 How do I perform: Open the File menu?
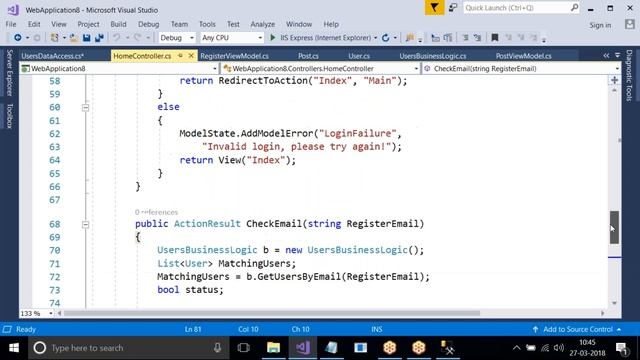tap(11, 24)
